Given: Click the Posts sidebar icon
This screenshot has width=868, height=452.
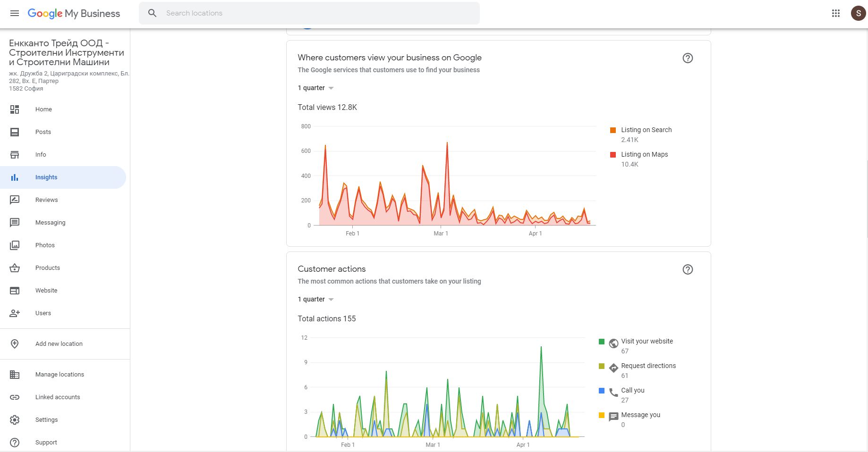Looking at the screenshot, I should click(15, 132).
